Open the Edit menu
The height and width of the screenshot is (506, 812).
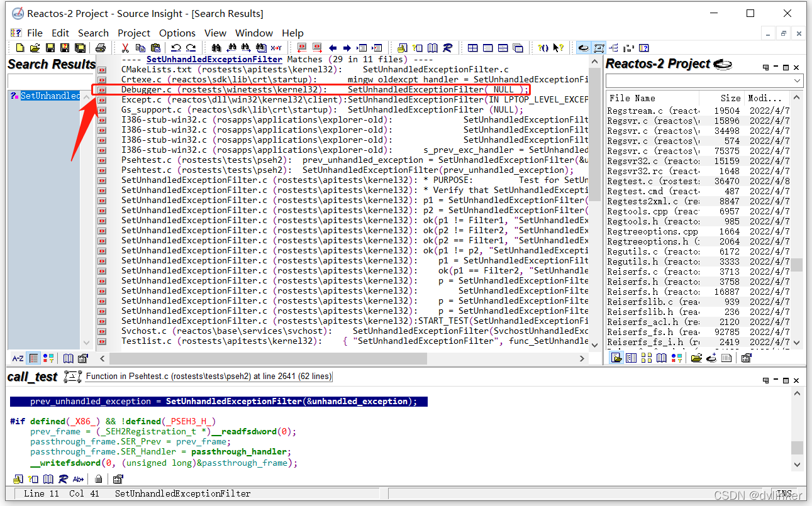coord(60,33)
